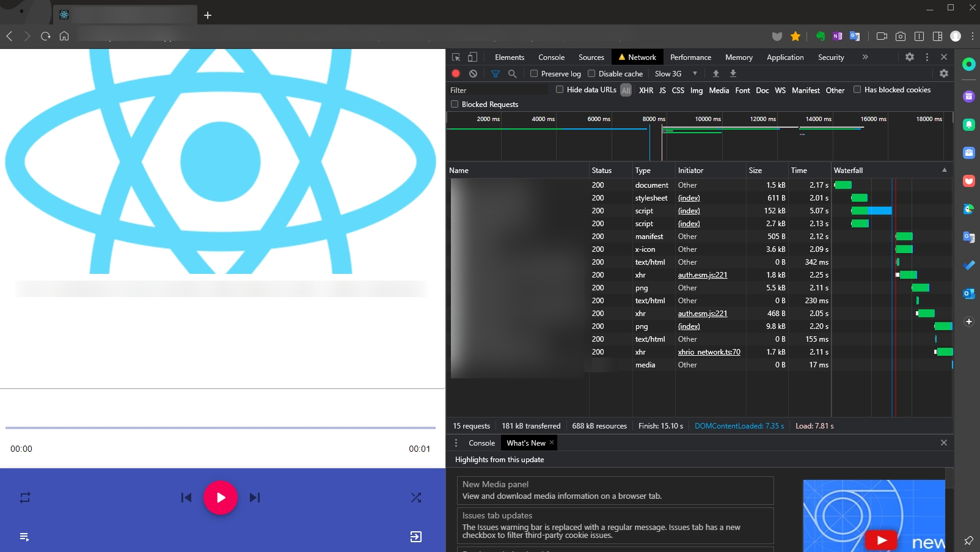980x552 pixels.
Task: Open browser profile avatar
Action: click(956, 36)
